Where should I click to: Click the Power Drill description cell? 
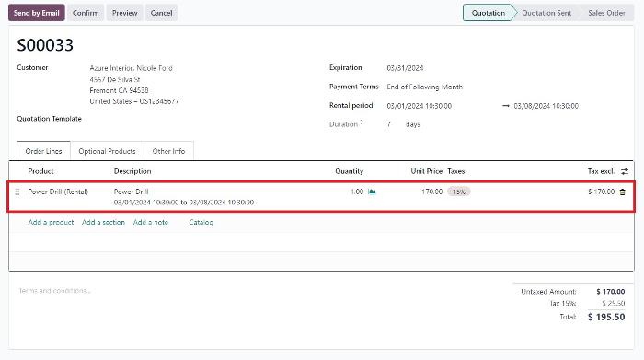pos(184,197)
